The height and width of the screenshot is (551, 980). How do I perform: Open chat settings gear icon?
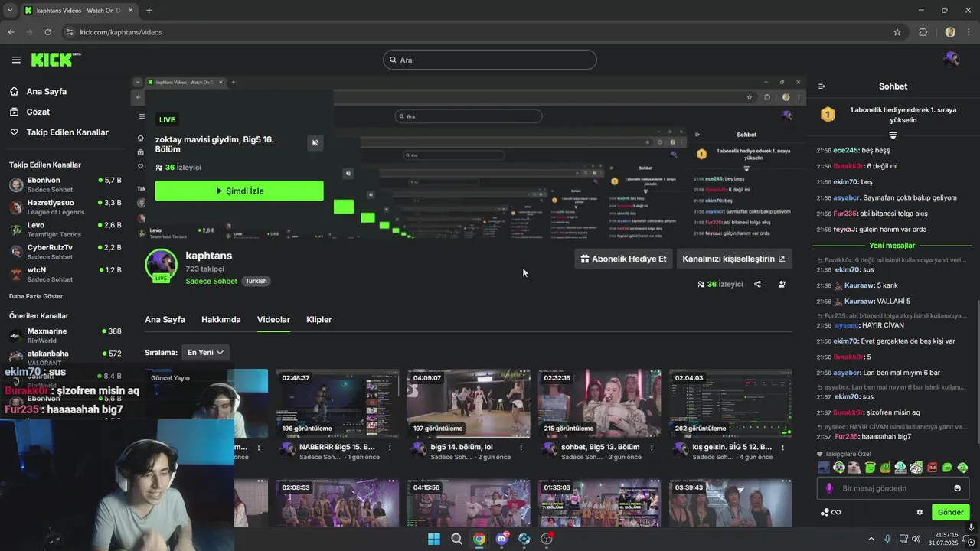point(920,512)
